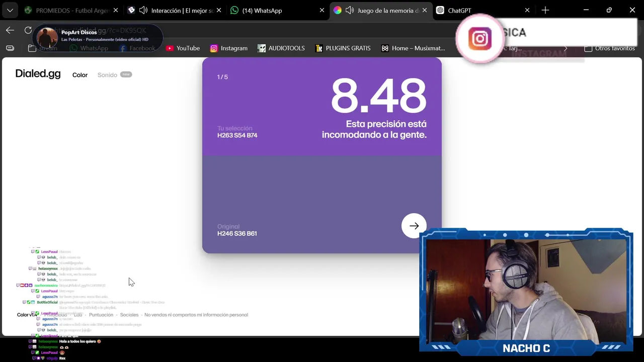Click the purple 'Tu selección' color area
This screenshot has width=644, height=362.
click(x=322, y=107)
